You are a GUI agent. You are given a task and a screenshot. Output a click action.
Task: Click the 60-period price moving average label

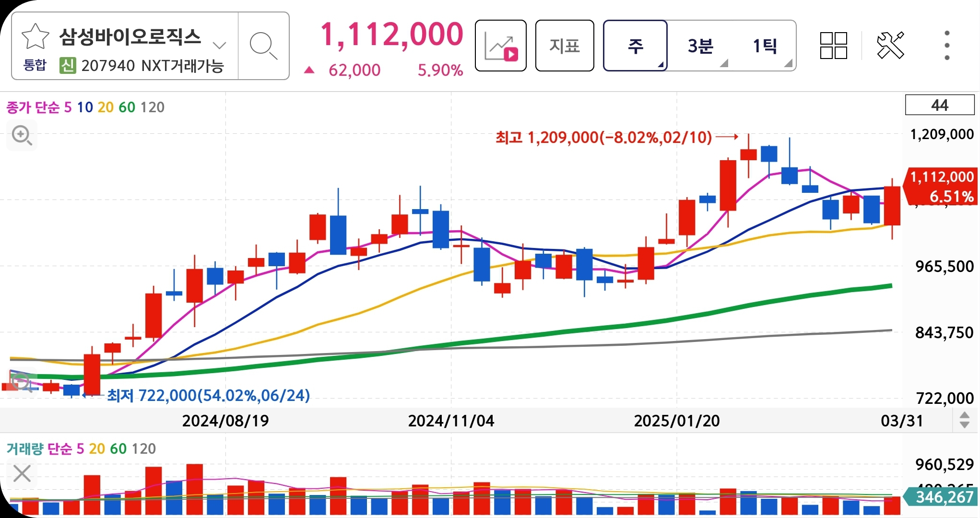click(x=127, y=107)
